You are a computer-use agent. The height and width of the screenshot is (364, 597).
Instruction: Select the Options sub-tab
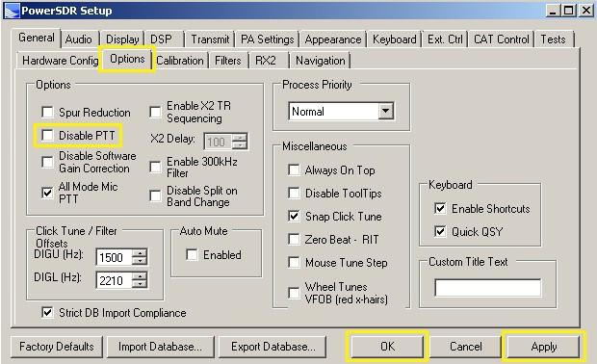[x=127, y=59]
